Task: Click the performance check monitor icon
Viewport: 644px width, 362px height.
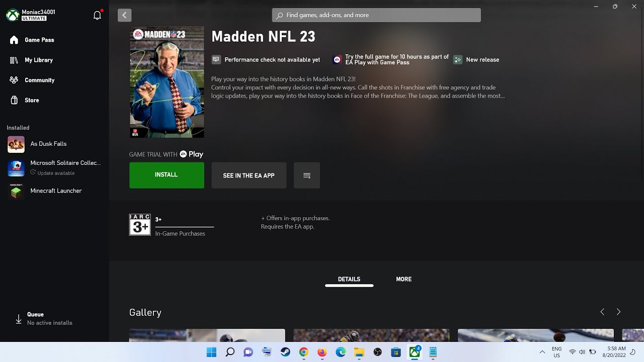Action: tap(216, 60)
